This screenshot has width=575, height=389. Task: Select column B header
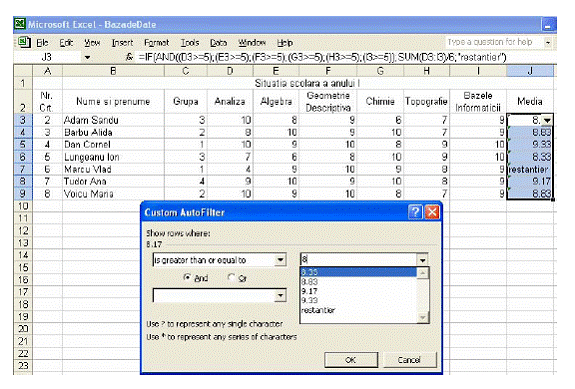113,71
